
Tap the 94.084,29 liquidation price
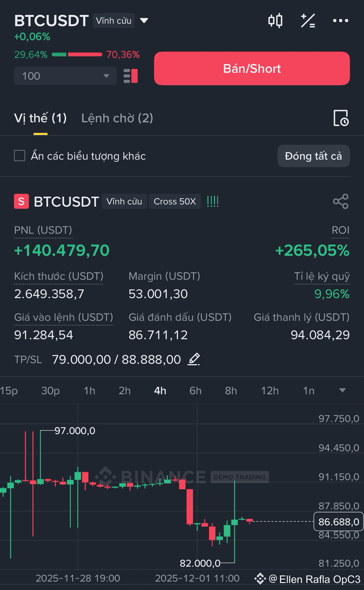point(320,335)
